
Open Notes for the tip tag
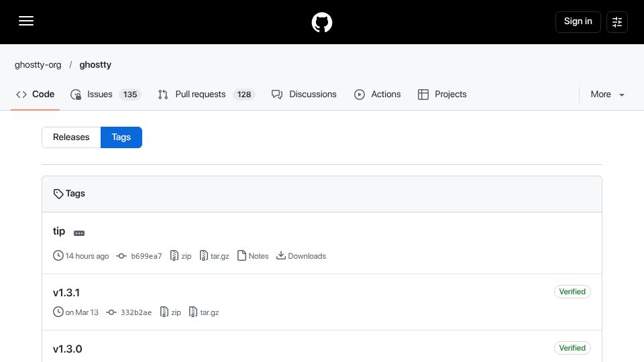[258, 256]
